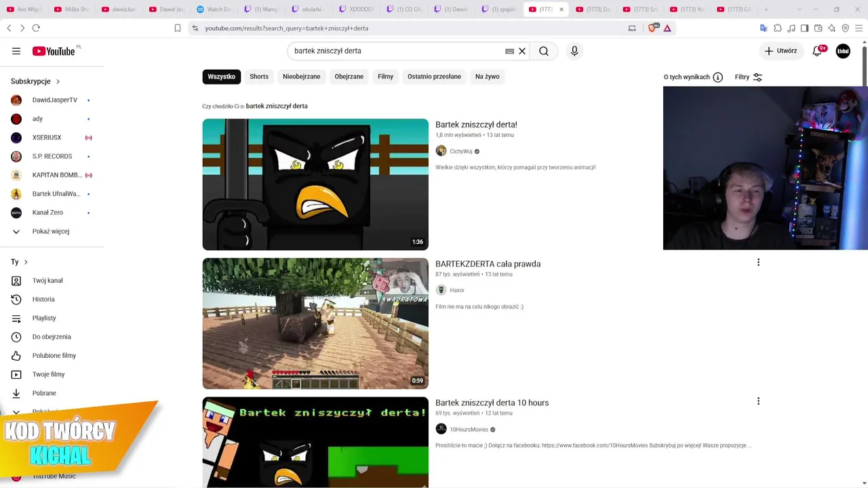The width and height of the screenshot is (868, 488).
Task: Close the active YouTube tab
Action: 561,9
